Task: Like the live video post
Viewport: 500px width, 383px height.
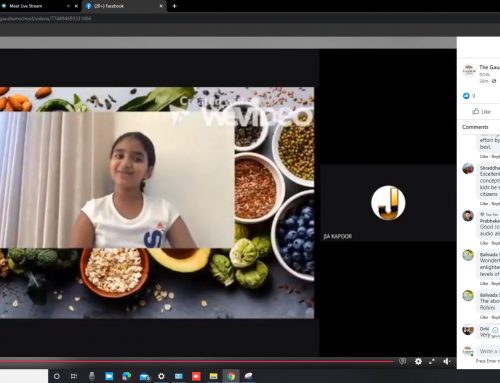Action: point(482,112)
